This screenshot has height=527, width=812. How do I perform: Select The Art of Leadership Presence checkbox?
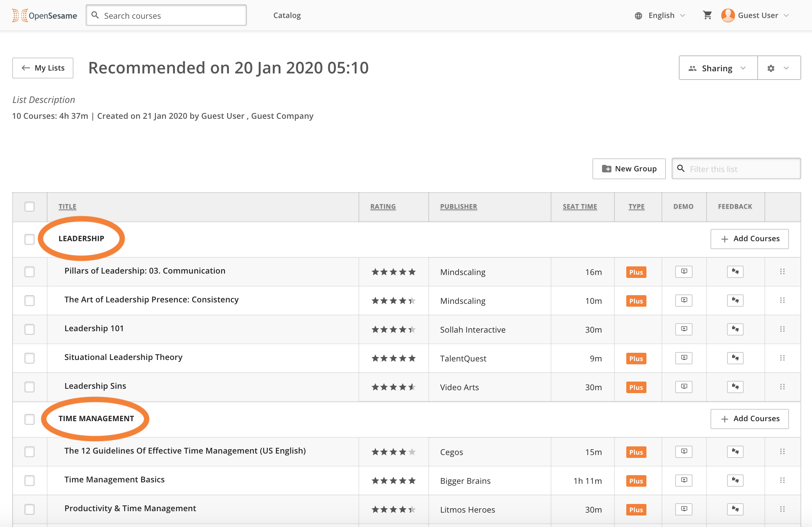tap(30, 300)
